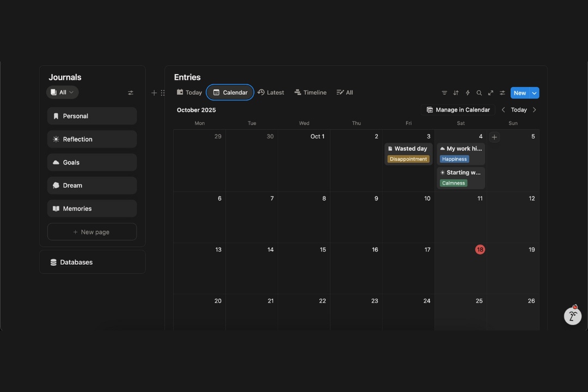Click the plus icon on October 5
This screenshot has height=392, width=588.
(x=494, y=137)
